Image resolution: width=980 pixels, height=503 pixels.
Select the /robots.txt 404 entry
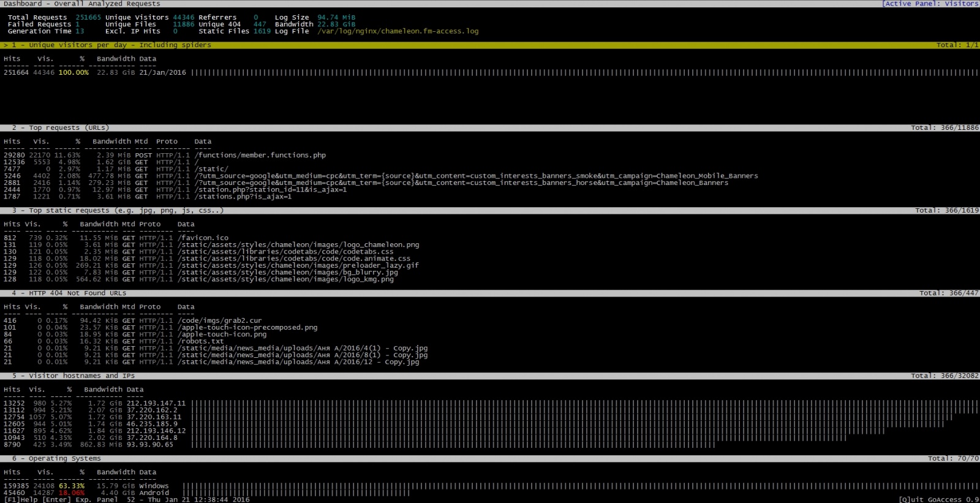pyautogui.click(x=201, y=341)
